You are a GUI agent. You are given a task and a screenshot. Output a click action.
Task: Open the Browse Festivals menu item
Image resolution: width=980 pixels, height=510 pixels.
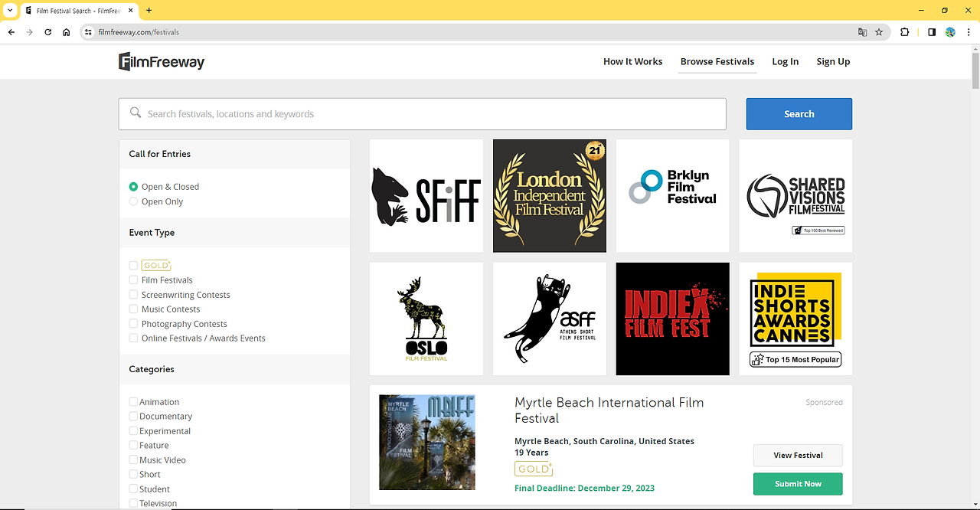[717, 62]
